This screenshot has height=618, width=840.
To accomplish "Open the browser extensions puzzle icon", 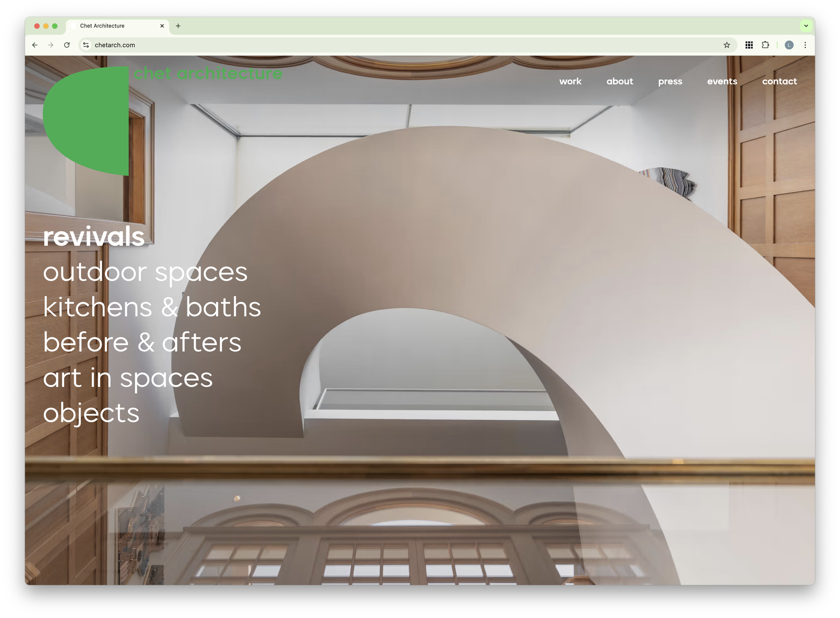I will 765,45.
